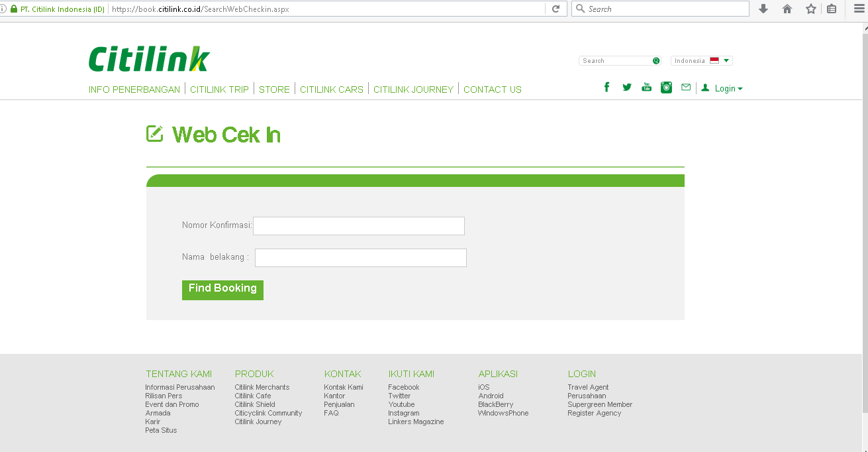This screenshot has width=868, height=452.
Task: Open the CITILINK JOURNEY menu
Action: tap(413, 89)
